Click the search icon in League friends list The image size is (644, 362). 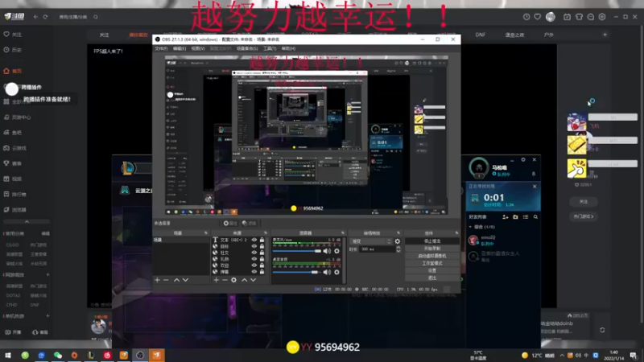(535, 216)
